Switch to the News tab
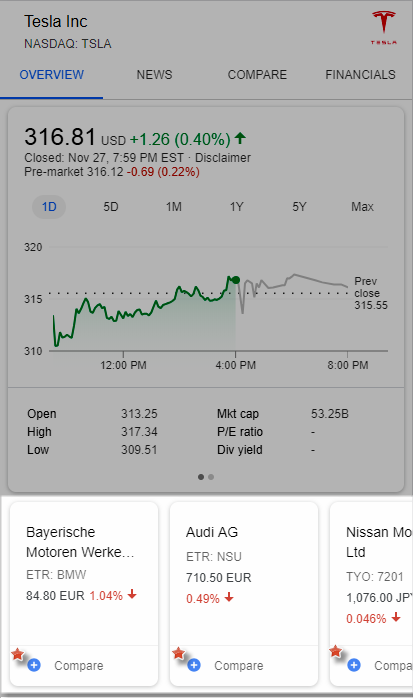This screenshot has height=698, width=413. coord(154,75)
